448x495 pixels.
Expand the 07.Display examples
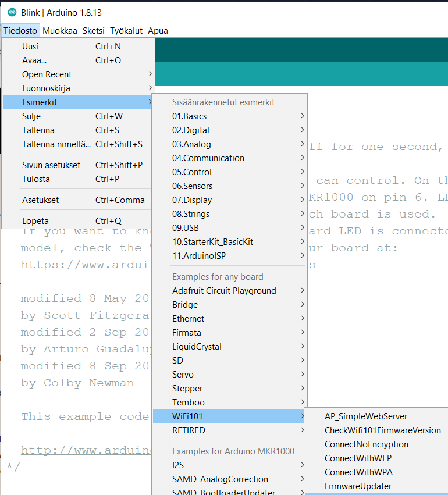point(229,200)
